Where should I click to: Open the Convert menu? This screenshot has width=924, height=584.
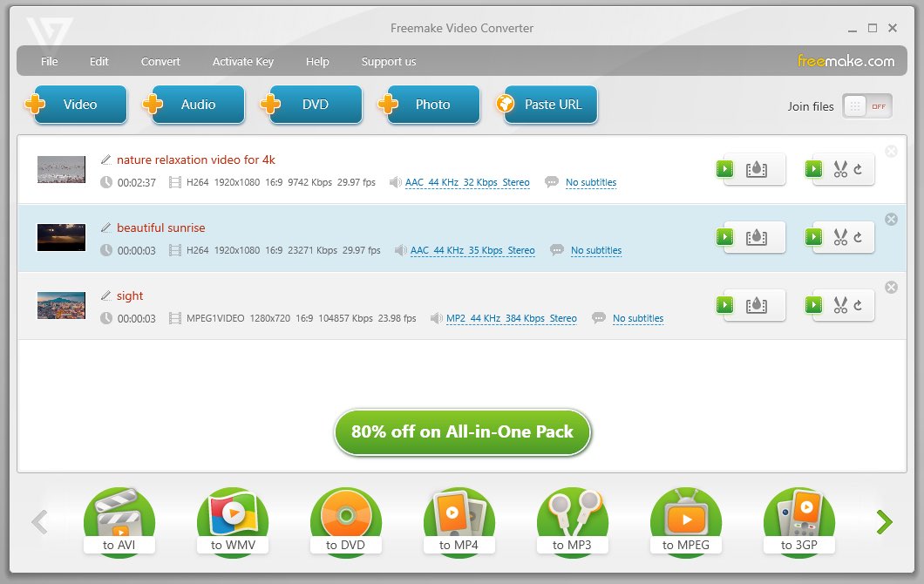point(160,61)
